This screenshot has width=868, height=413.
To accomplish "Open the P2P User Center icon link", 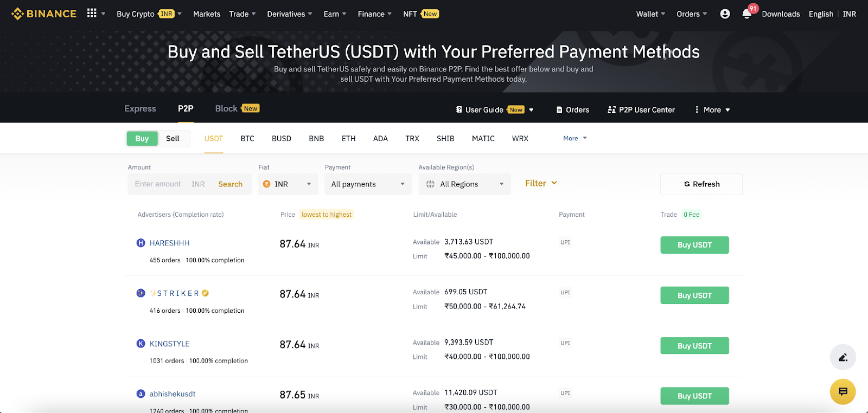I will (x=641, y=109).
